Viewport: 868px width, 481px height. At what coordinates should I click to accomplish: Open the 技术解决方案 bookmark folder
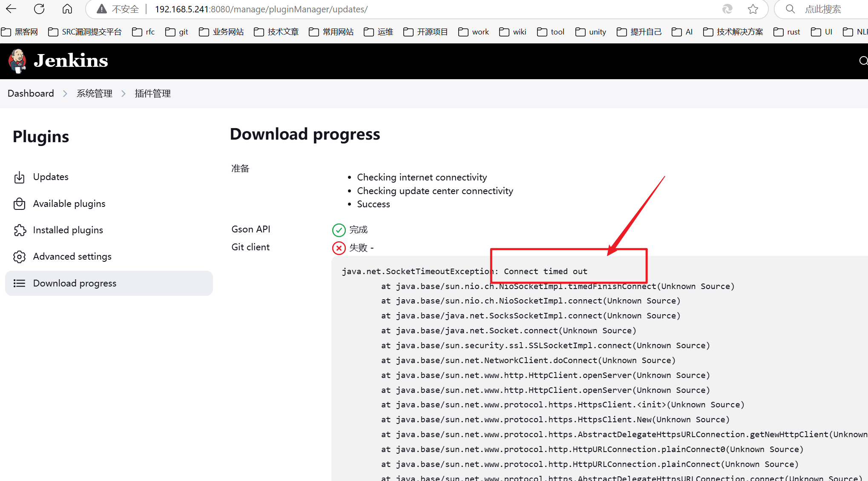(x=733, y=32)
